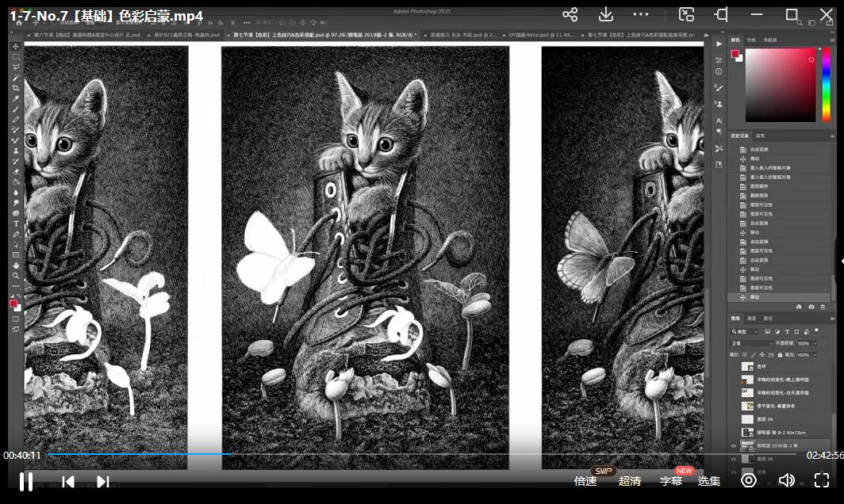Click the lock all icon in Layers
844x504 pixels.
pyautogui.click(x=780, y=355)
